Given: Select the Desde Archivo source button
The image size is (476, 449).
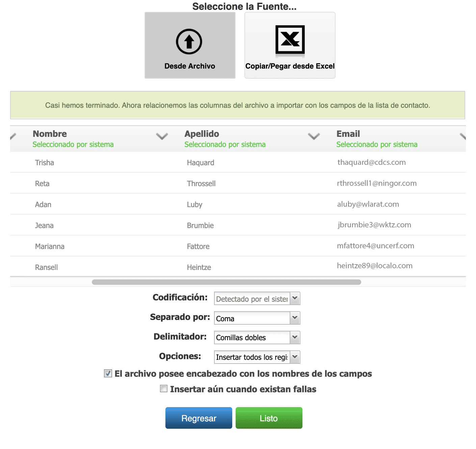Looking at the screenshot, I should tap(190, 45).
